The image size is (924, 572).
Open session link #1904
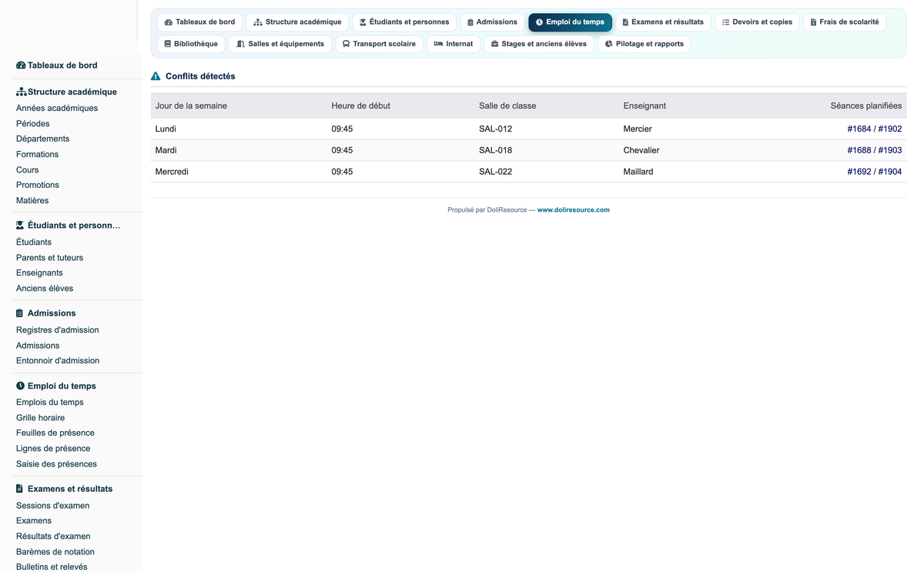[x=890, y=172]
